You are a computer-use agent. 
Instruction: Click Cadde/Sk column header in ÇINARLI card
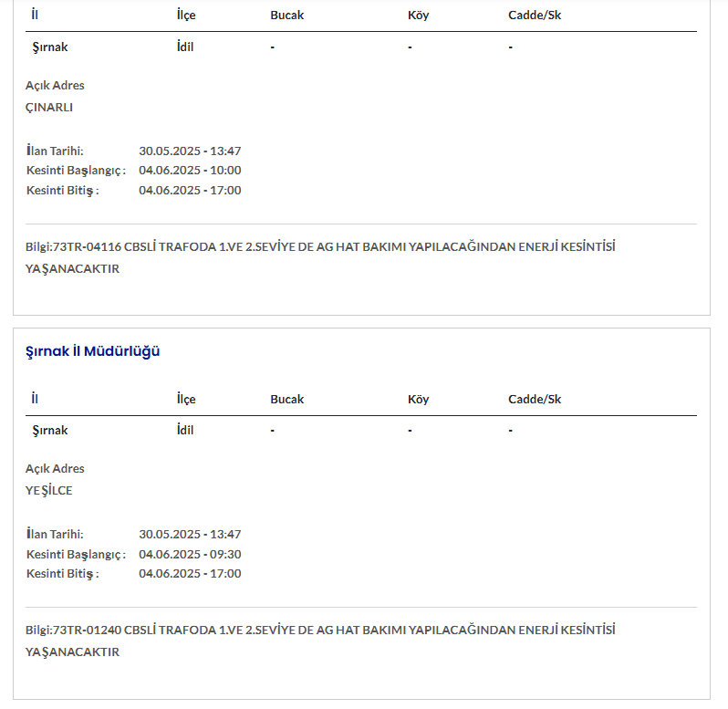pos(535,16)
